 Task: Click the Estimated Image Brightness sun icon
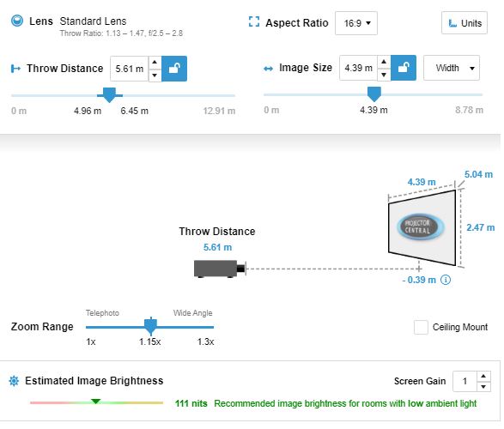point(14,381)
